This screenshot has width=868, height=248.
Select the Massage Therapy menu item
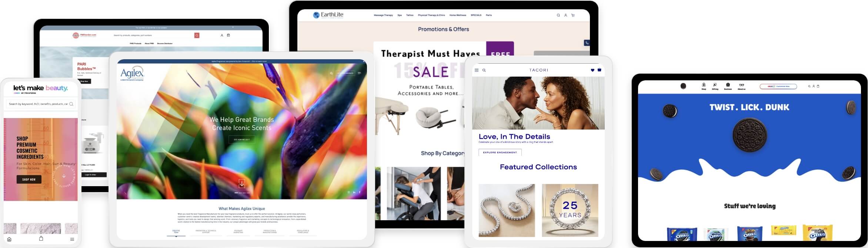coord(383,15)
